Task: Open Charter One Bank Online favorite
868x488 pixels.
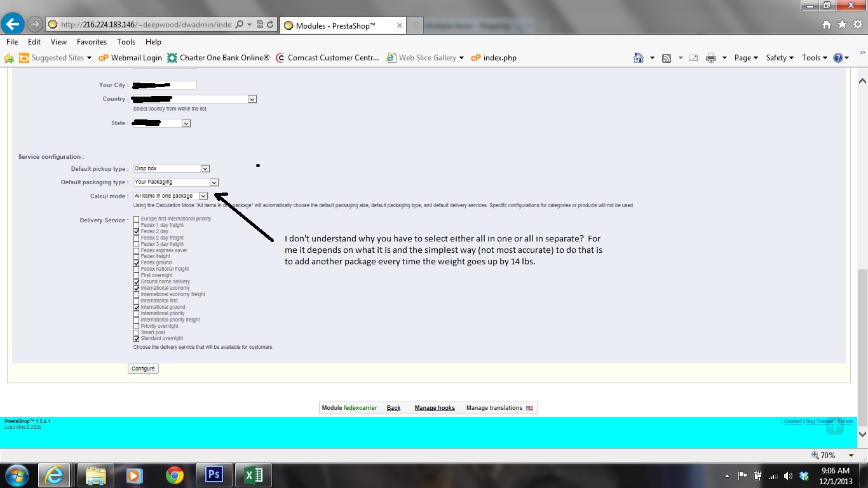Action: 219,58
